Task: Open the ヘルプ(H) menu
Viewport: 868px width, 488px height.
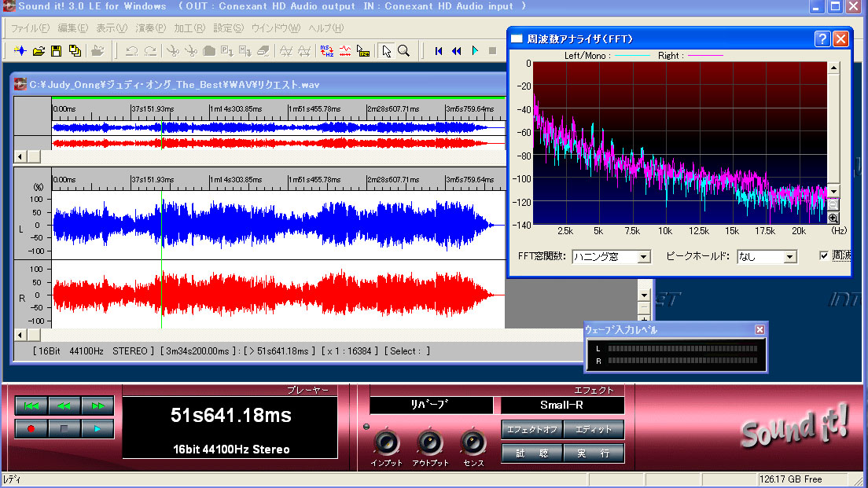Action: pyautogui.click(x=326, y=28)
